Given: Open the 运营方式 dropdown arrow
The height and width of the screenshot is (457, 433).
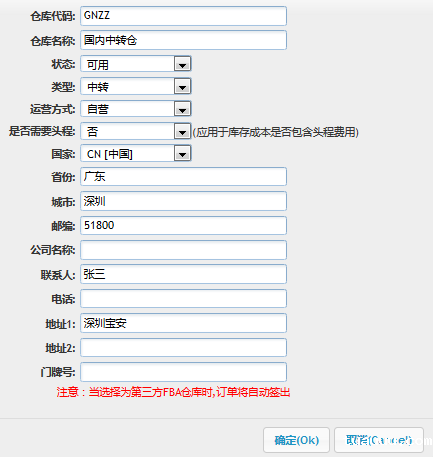Looking at the screenshot, I should [x=182, y=109].
